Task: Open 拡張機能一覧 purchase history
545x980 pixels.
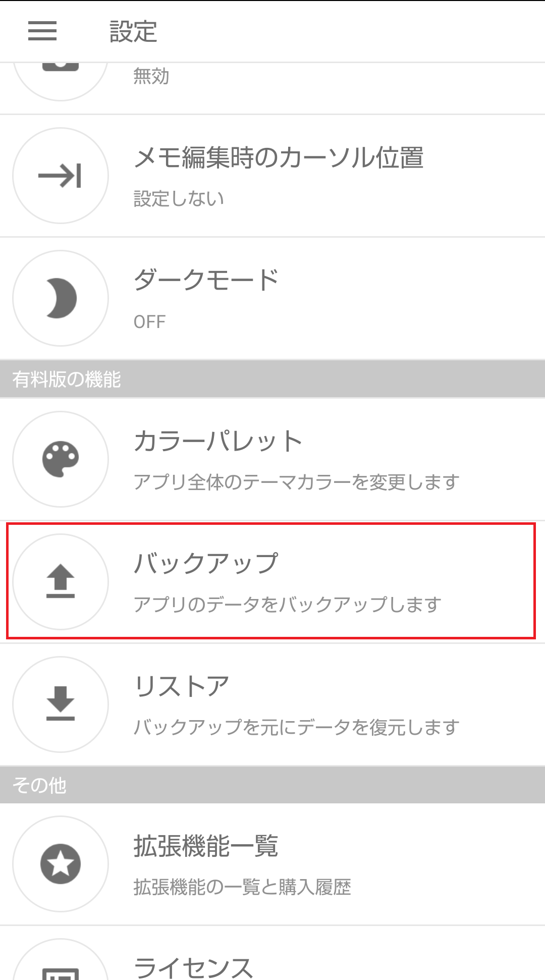Action: (x=272, y=864)
